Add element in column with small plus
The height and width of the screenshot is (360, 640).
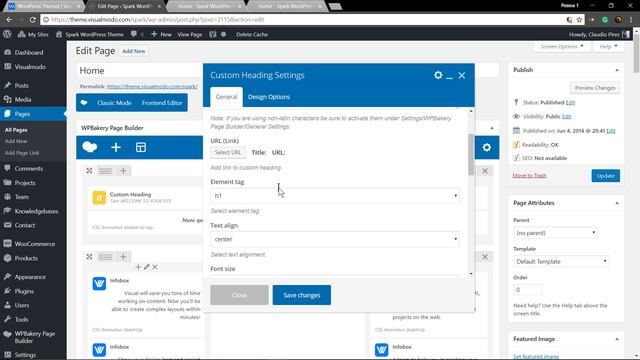(138, 267)
